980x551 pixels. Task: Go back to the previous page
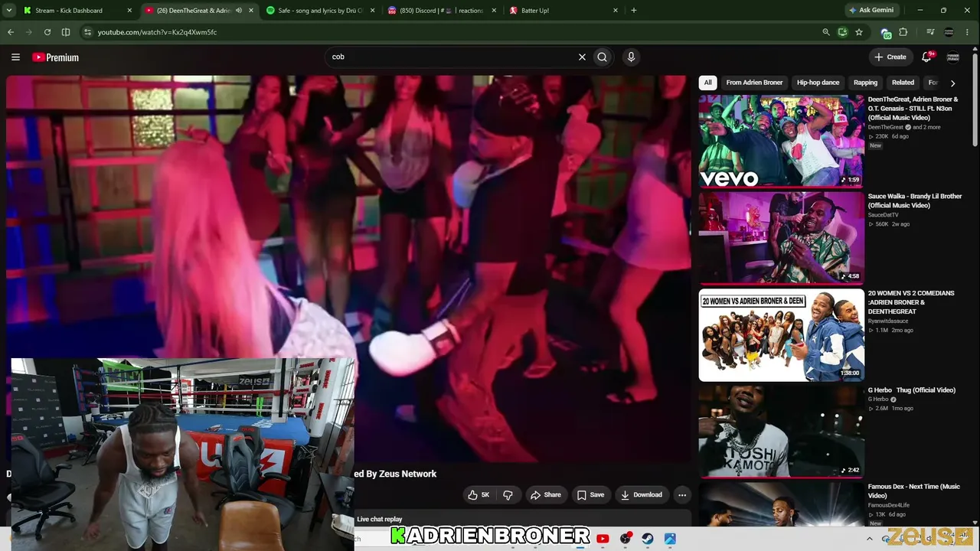[11, 32]
